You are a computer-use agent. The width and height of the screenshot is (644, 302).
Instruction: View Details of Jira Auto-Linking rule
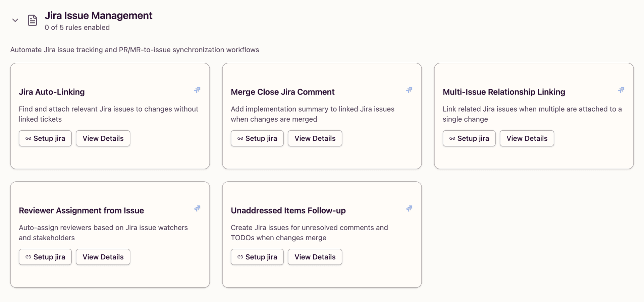[x=103, y=138]
